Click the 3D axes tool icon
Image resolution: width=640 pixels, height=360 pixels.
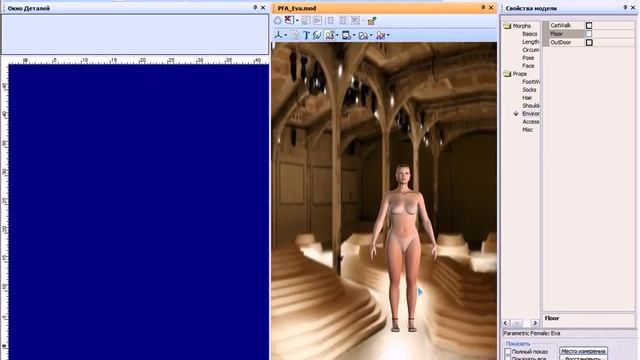[x=278, y=35]
